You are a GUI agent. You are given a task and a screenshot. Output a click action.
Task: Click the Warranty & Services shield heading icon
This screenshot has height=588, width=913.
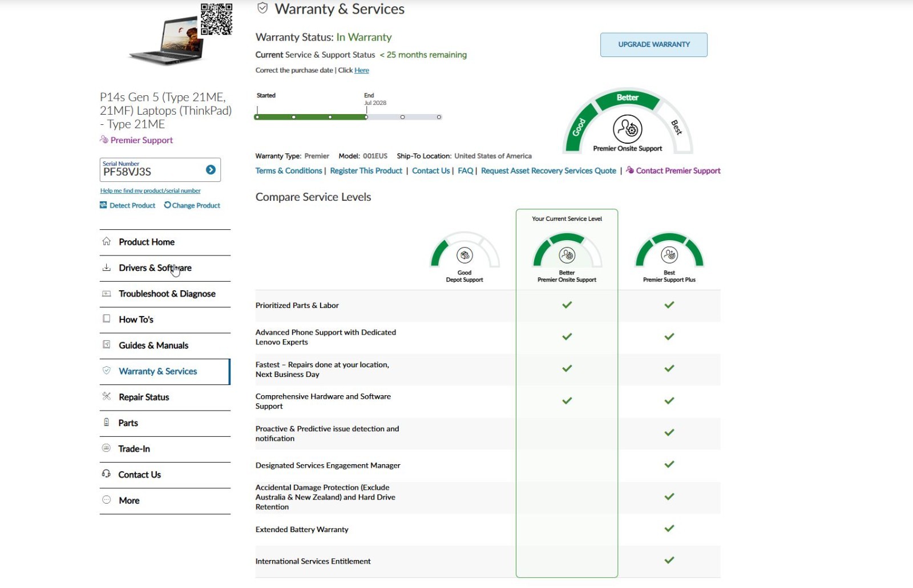(x=262, y=8)
